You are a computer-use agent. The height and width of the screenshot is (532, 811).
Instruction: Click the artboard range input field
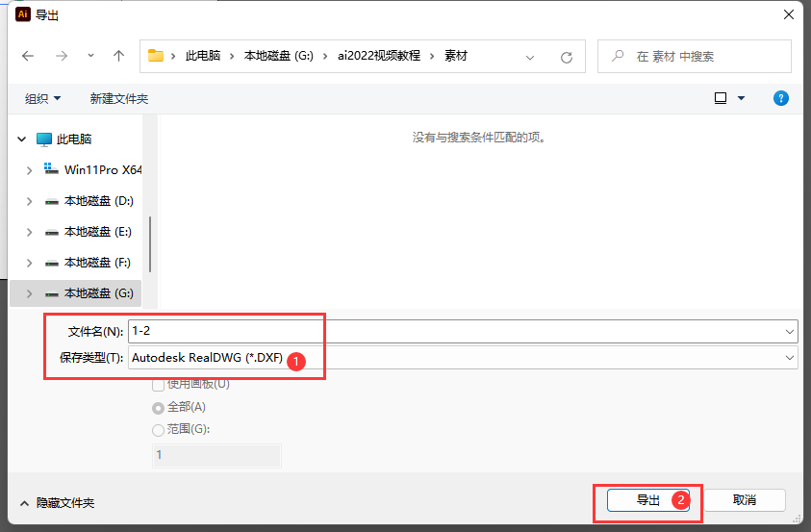[x=216, y=455]
